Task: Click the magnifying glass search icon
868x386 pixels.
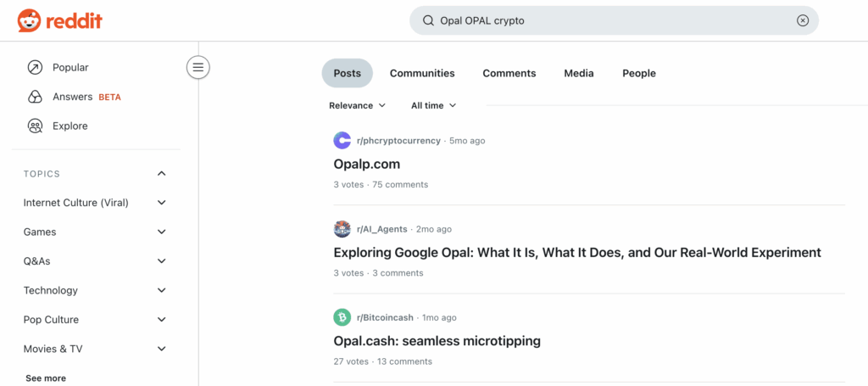Action: click(429, 20)
